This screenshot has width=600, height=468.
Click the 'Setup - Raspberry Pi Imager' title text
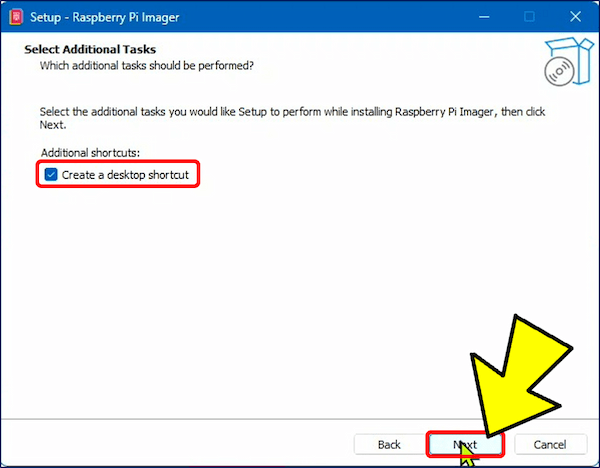coord(104,18)
